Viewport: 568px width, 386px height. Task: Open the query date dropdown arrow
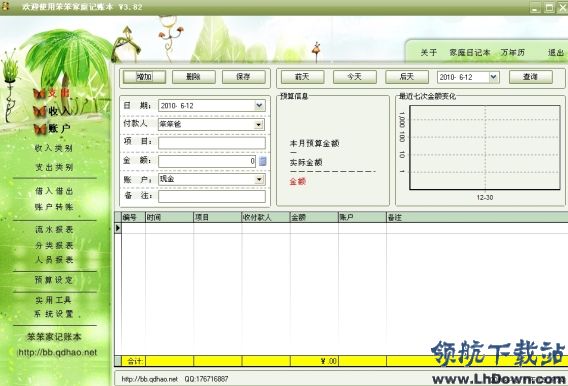[493, 77]
